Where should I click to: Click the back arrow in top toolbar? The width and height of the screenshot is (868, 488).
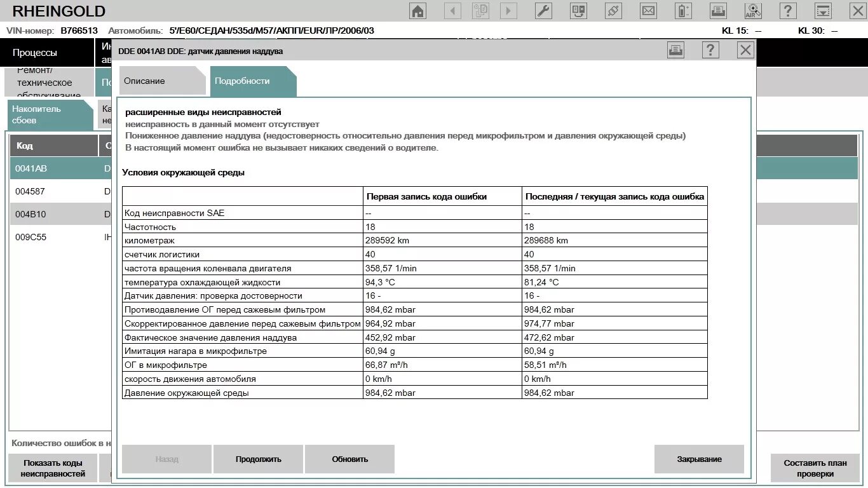[452, 11]
